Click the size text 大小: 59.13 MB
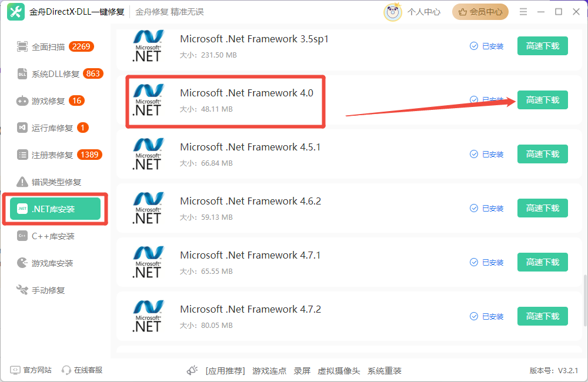 [206, 217]
